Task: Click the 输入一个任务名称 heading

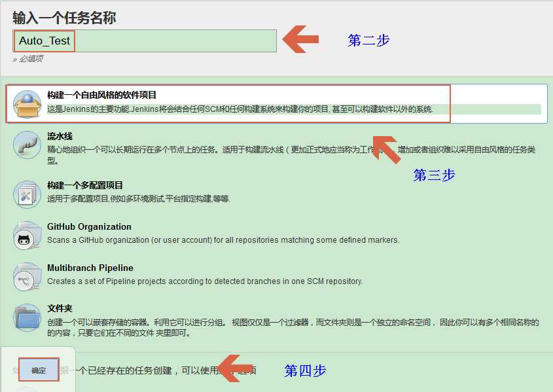Action: [65, 18]
